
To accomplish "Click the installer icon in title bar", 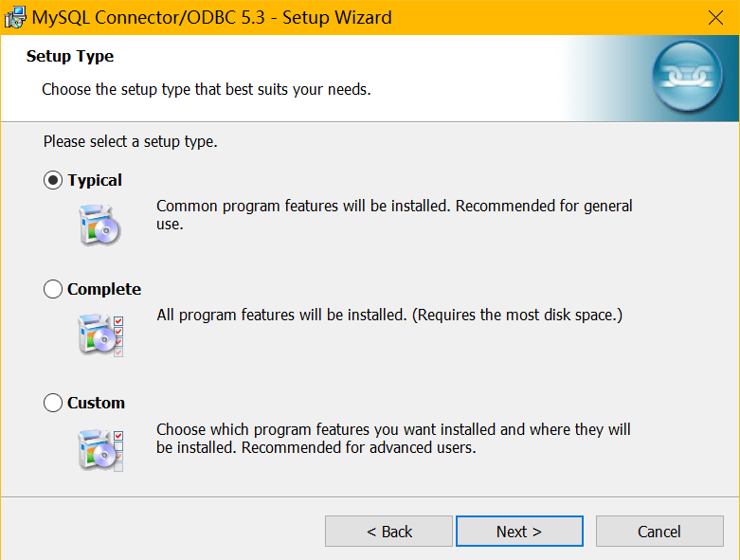I will (14, 17).
